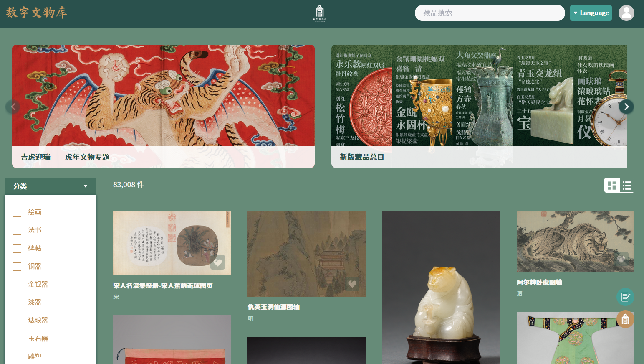Tick the 玉石器 category checkbox
The image size is (644, 364).
(x=17, y=339)
